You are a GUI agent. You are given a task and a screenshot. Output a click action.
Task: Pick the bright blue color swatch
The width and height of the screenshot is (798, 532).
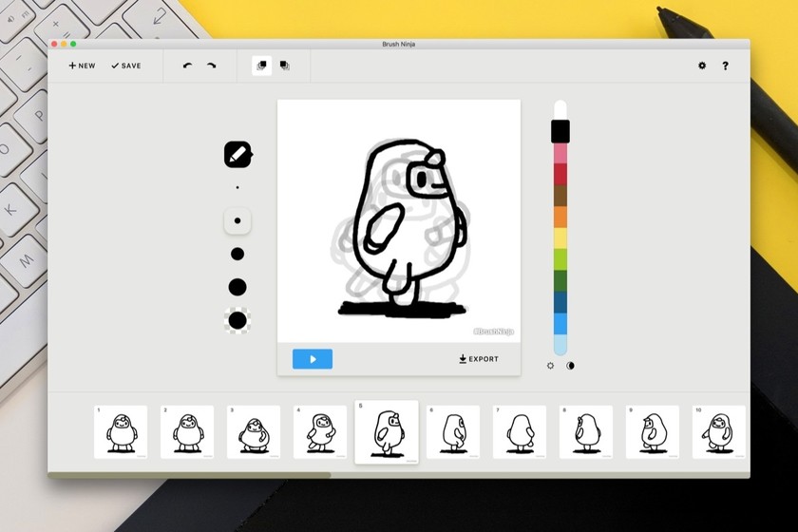pyautogui.click(x=560, y=324)
